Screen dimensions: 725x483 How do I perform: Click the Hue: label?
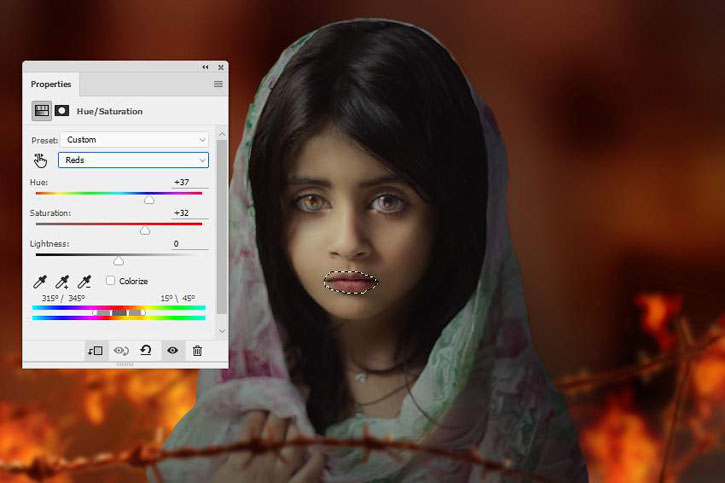point(39,182)
